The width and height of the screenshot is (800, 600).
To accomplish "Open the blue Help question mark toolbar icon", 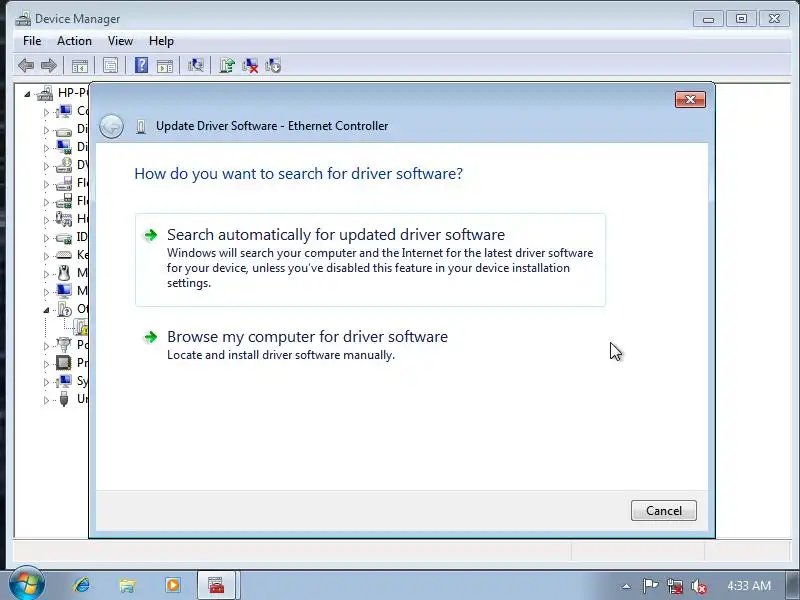I will [x=141, y=65].
